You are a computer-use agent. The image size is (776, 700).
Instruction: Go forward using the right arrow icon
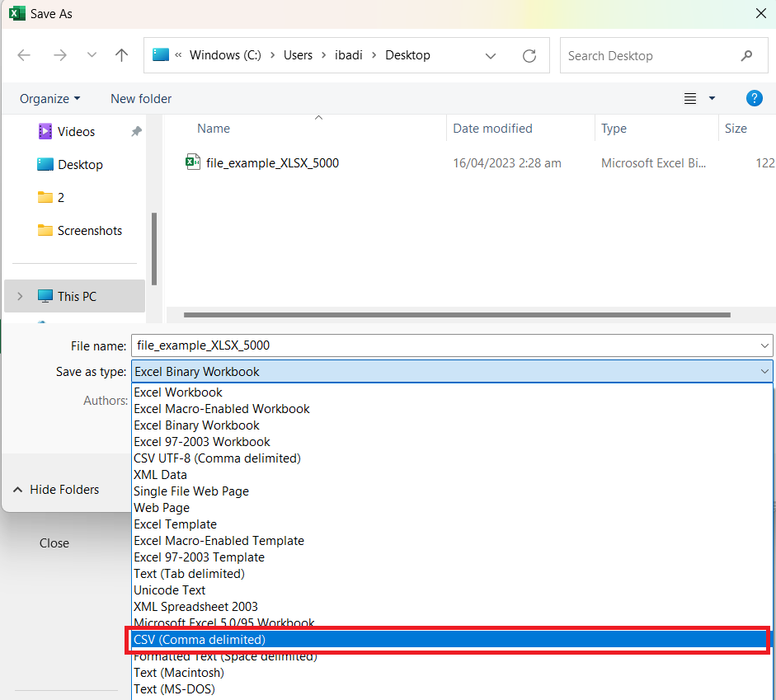(x=60, y=55)
